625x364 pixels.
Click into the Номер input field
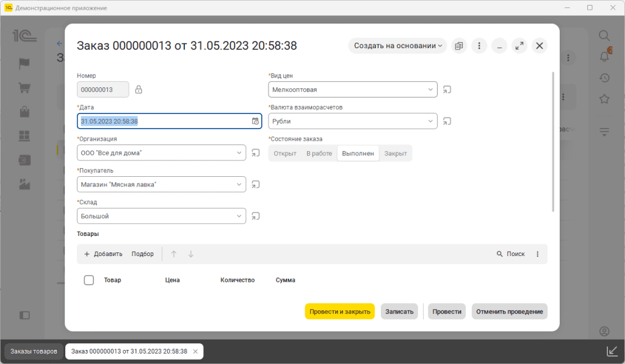point(103,90)
